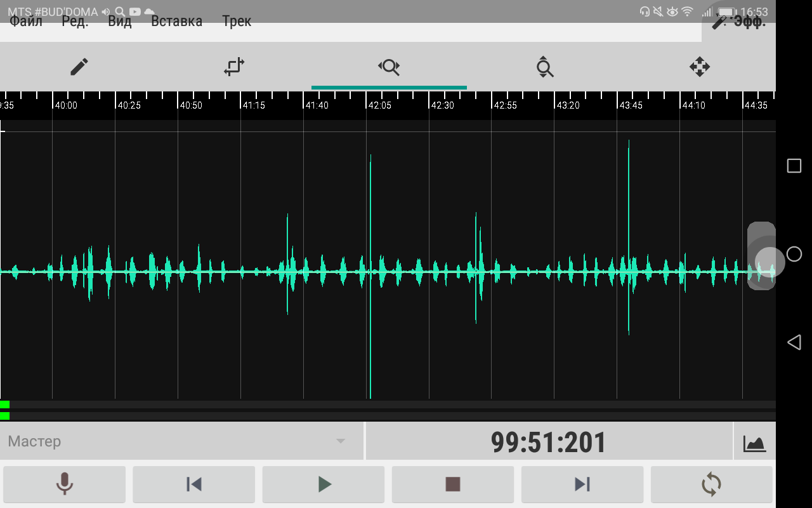
Task: Toggle loop playback mode
Action: 712,485
